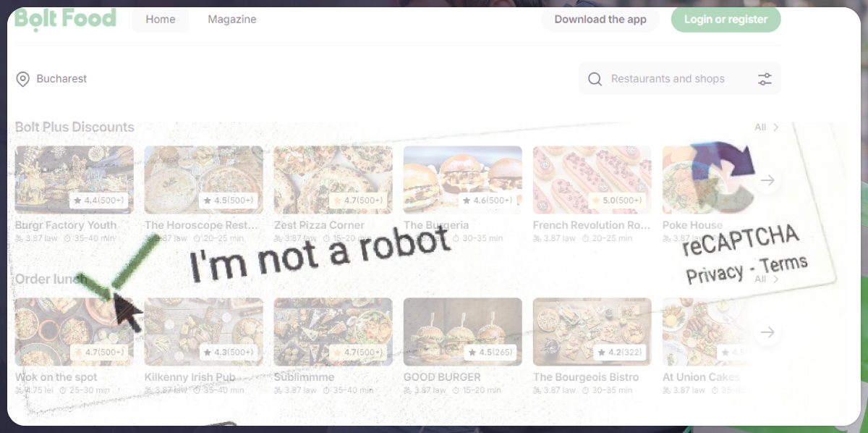868x433 pixels.
Task: Click next arrow on Order lunch carousel
Action: point(768,332)
